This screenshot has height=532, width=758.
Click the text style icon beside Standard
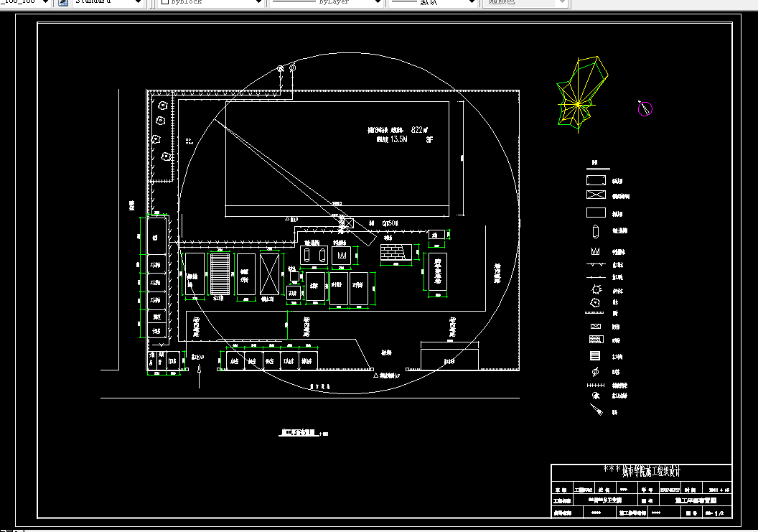click(63, 2)
